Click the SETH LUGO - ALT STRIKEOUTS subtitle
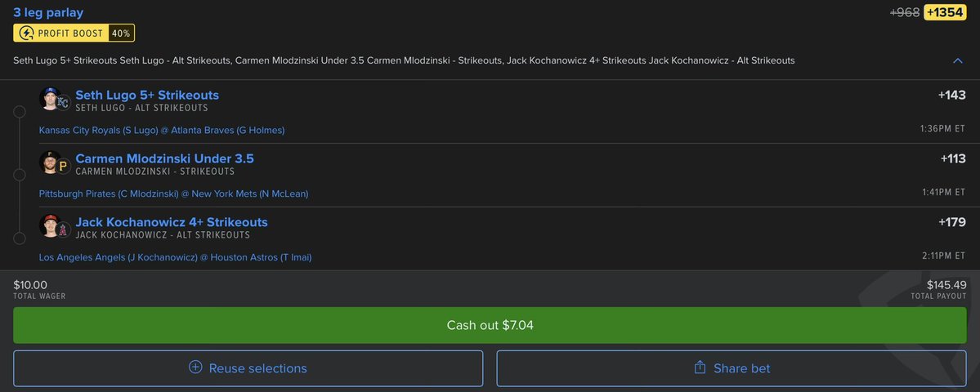This screenshot has width=980, height=392. [x=142, y=108]
